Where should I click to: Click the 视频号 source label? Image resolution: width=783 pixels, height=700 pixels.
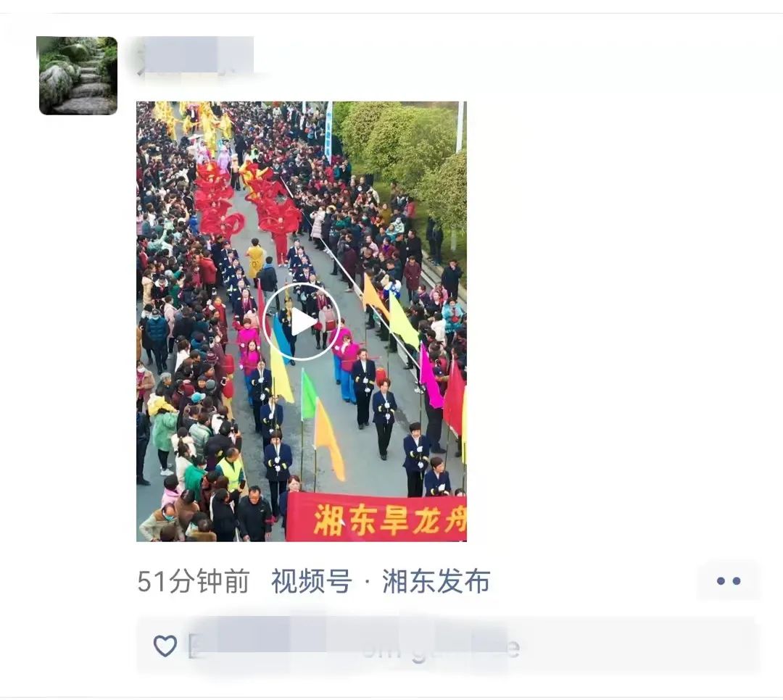(311, 581)
